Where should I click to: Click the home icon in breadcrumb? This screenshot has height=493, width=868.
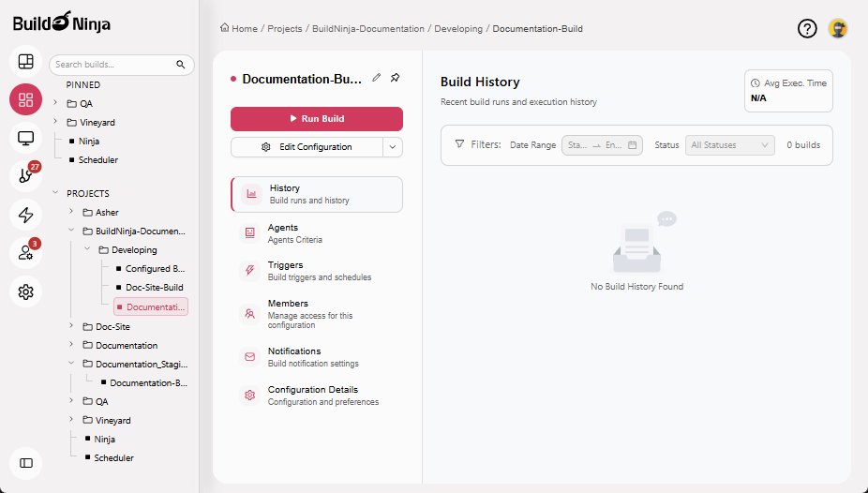[224, 28]
